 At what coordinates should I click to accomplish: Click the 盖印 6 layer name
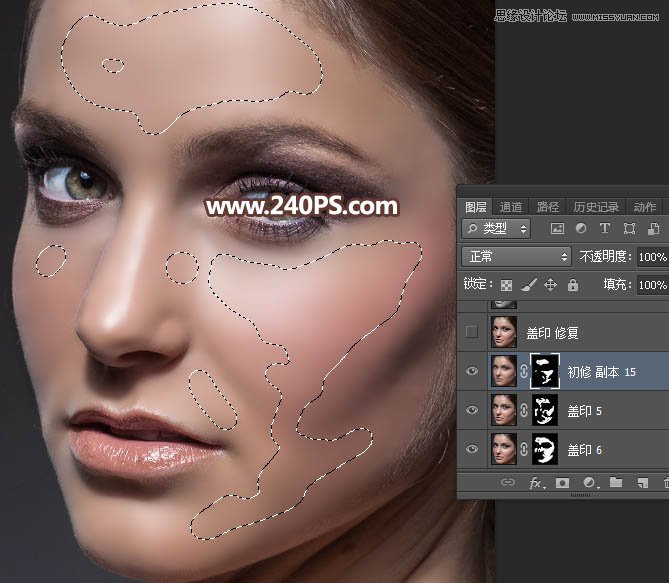pyautogui.click(x=584, y=450)
